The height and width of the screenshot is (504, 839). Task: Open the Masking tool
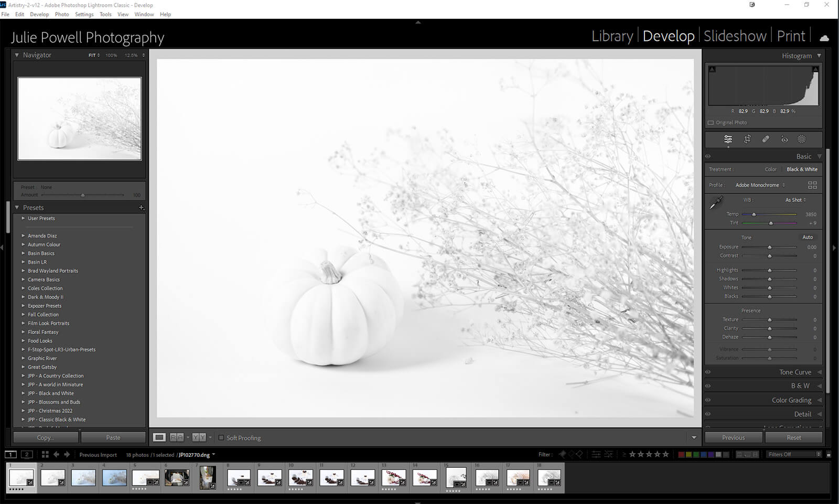802,139
